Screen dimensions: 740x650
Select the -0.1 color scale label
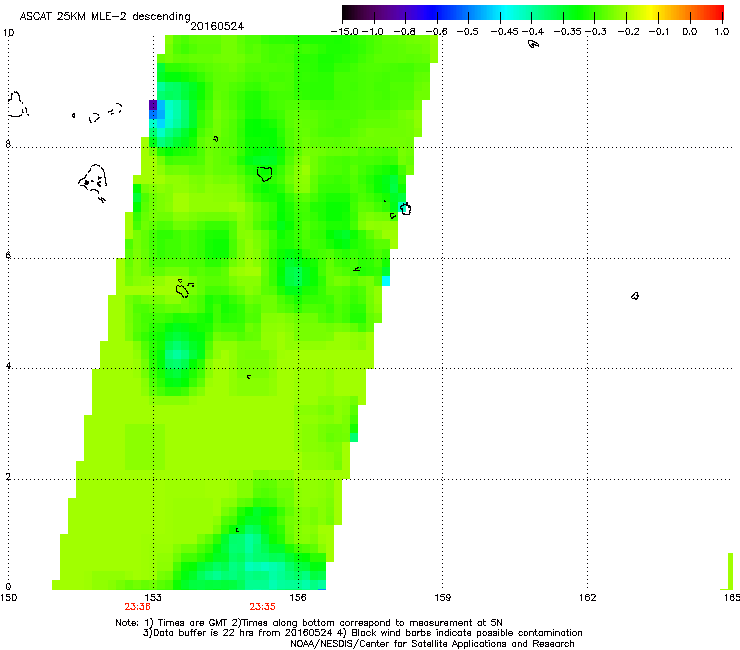click(659, 32)
